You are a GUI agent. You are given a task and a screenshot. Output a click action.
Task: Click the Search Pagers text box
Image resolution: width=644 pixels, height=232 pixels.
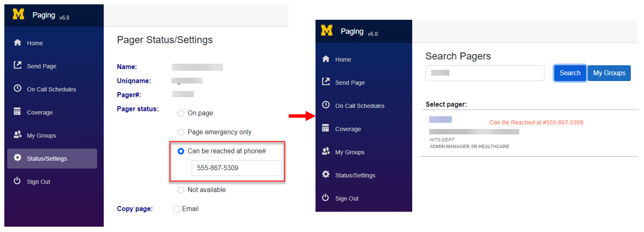[x=485, y=73]
